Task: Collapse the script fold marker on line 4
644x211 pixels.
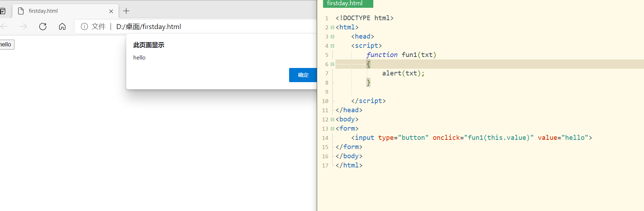Action: pos(332,46)
